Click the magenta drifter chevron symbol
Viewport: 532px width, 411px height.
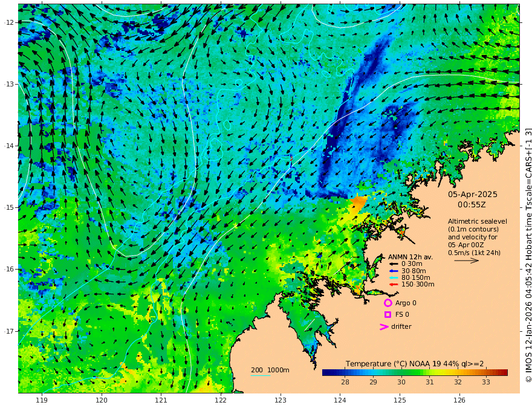384,327
